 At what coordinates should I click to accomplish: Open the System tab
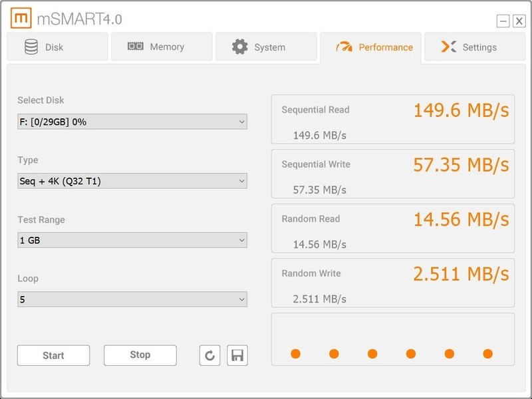tap(267, 47)
